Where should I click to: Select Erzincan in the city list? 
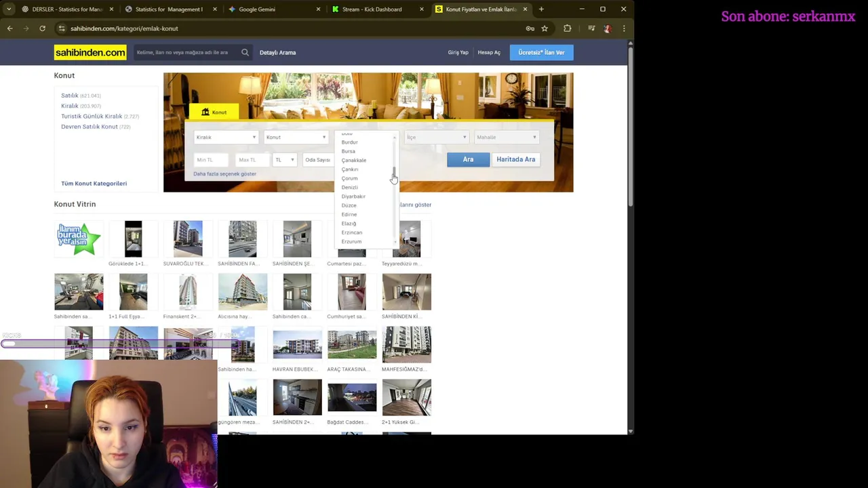[x=351, y=232]
